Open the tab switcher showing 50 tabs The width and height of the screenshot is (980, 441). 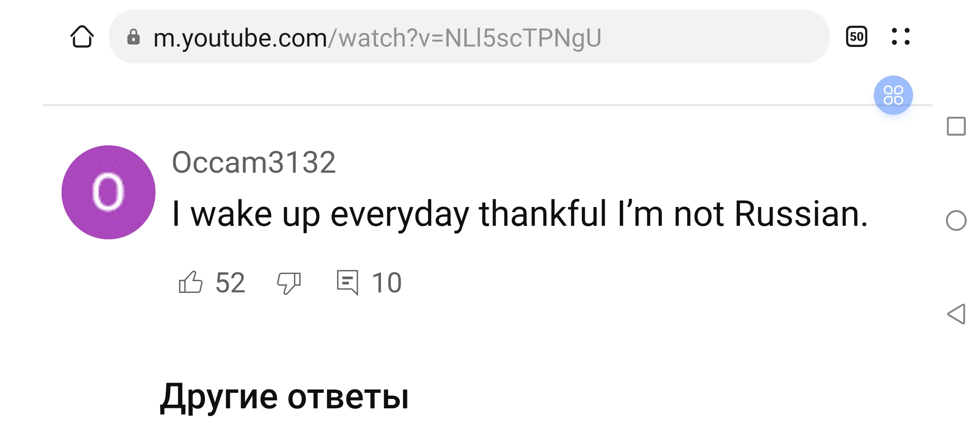click(x=856, y=37)
